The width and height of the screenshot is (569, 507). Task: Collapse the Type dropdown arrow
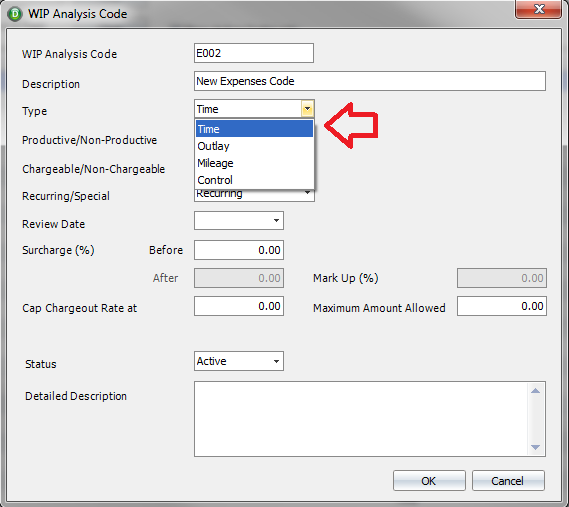(307, 109)
